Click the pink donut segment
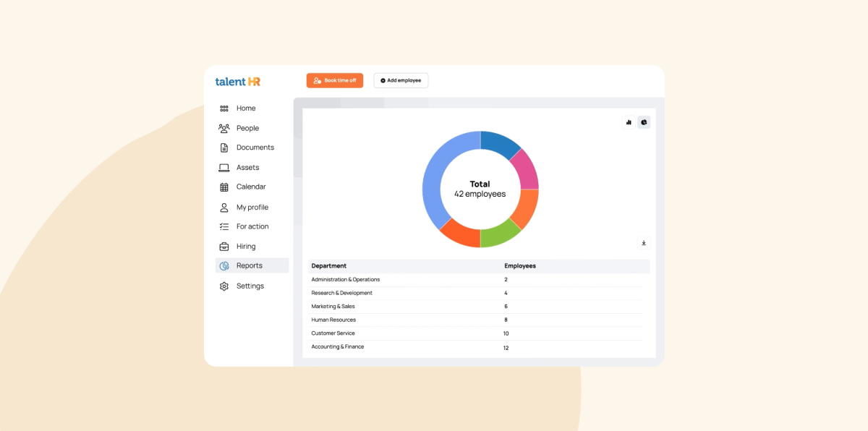This screenshot has width=868, height=431. [x=527, y=171]
